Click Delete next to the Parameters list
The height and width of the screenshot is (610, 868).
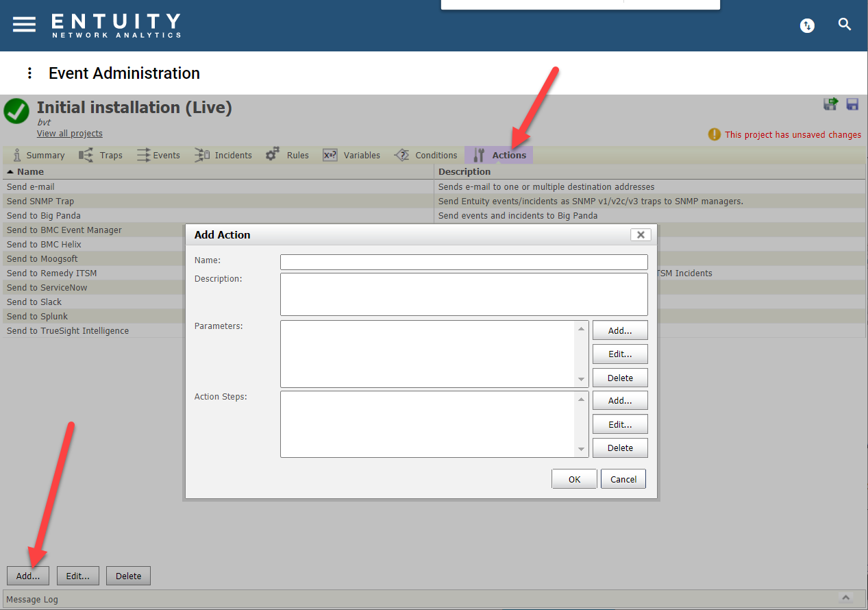pyautogui.click(x=620, y=378)
